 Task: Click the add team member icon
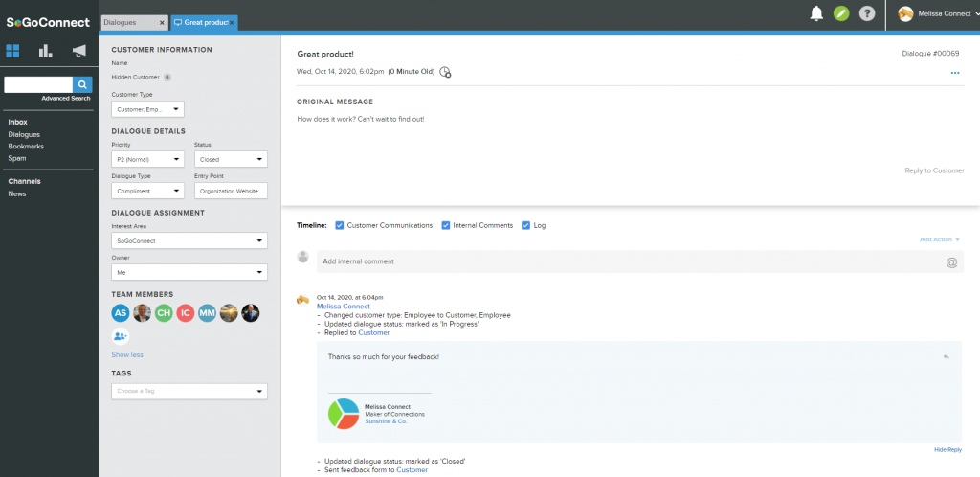pos(121,336)
